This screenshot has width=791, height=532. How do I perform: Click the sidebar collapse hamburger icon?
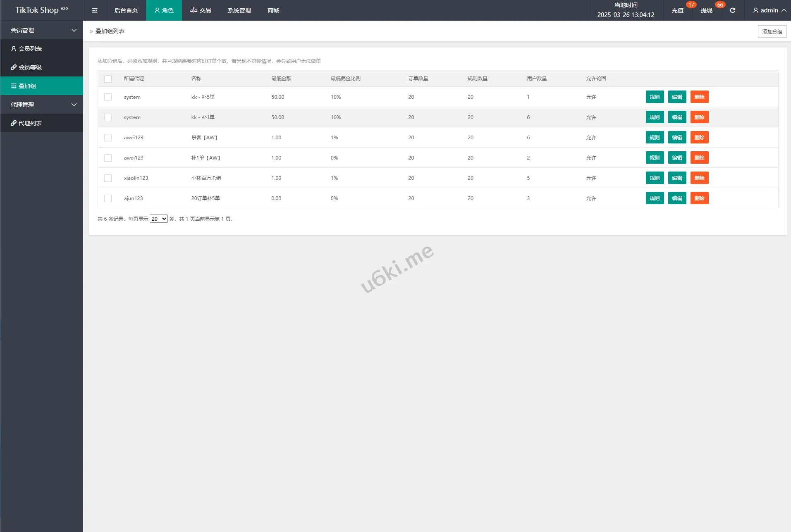(x=95, y=10)
